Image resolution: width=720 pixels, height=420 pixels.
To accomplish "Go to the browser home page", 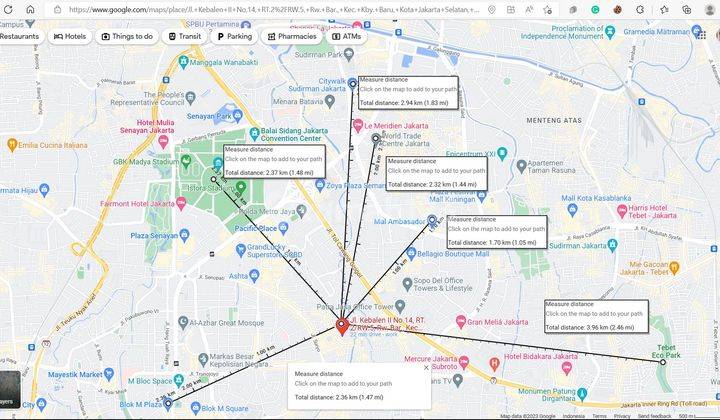I will tap(30, 9).
